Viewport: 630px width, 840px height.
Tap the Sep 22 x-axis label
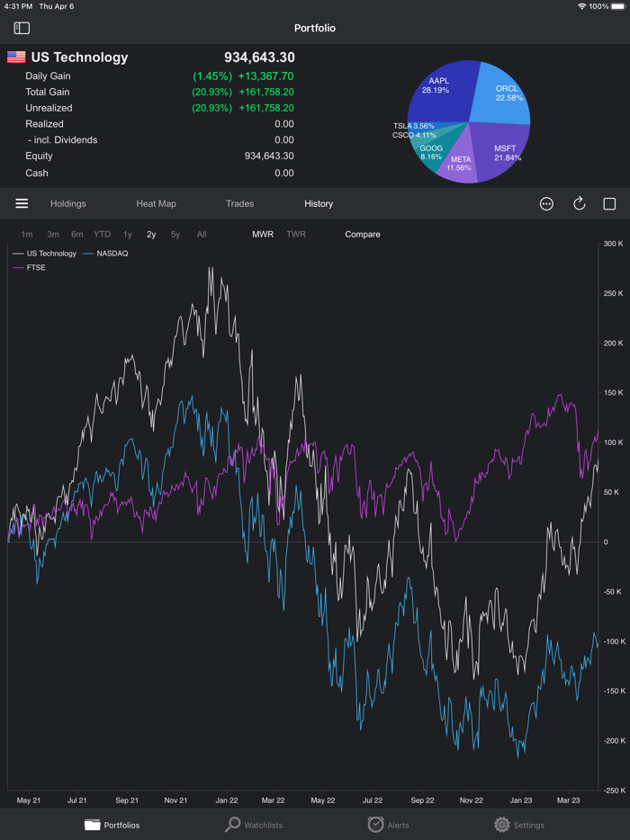422,800
